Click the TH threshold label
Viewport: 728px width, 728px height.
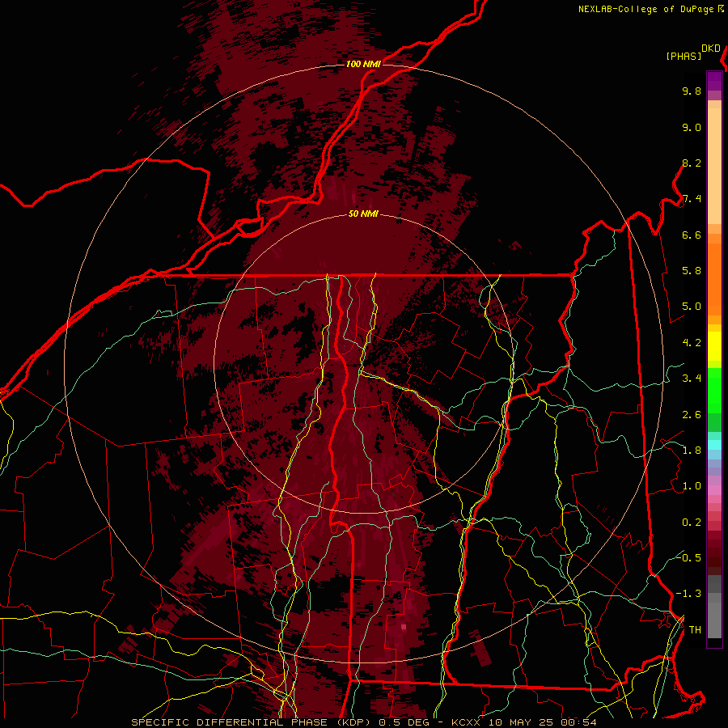click(x=695, y=630)
